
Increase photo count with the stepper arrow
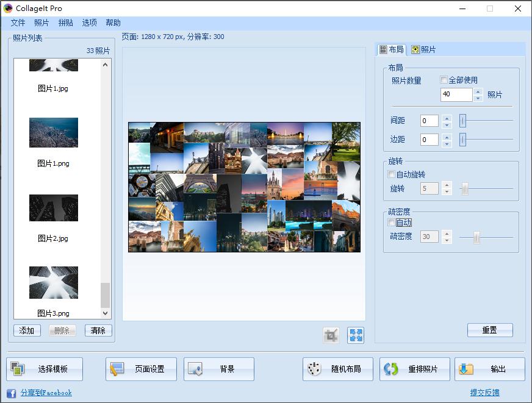click(478, 91)
